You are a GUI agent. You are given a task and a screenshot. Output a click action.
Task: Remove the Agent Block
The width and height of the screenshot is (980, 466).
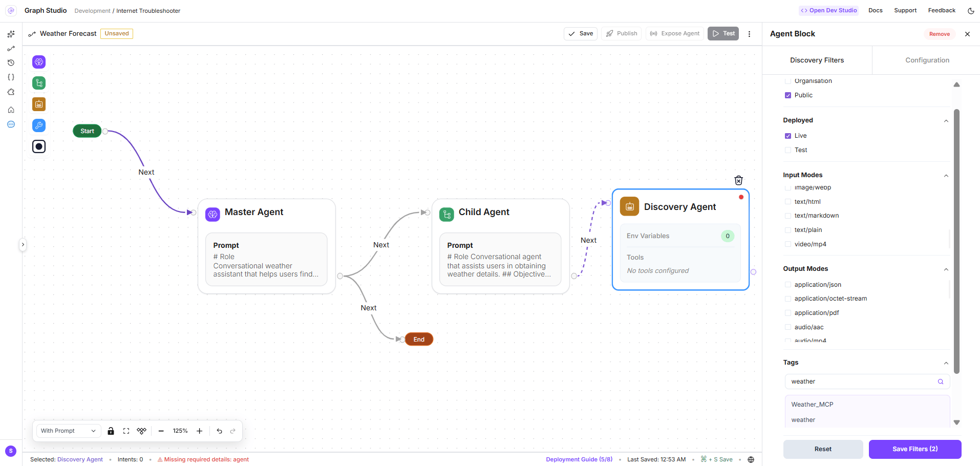point(940,34)
